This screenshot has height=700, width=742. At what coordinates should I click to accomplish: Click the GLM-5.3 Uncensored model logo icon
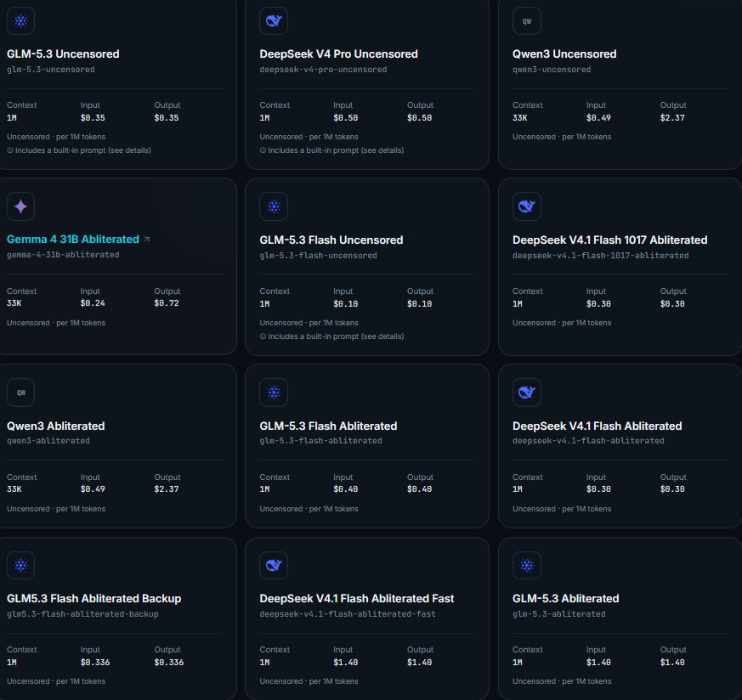tap(20, 20)
